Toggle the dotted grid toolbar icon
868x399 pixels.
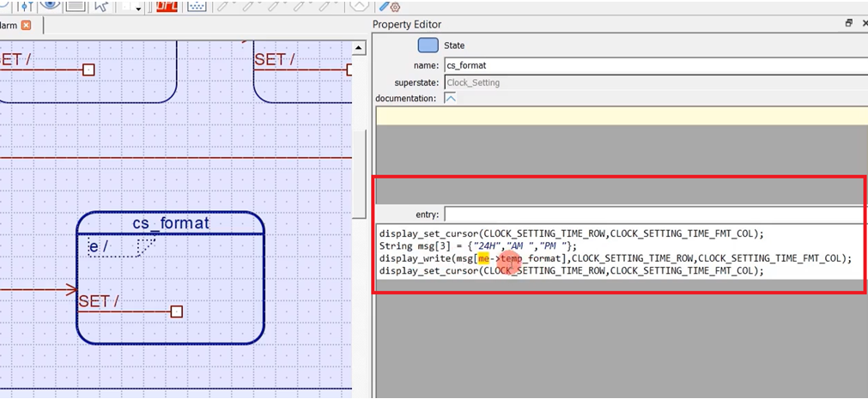196,6
